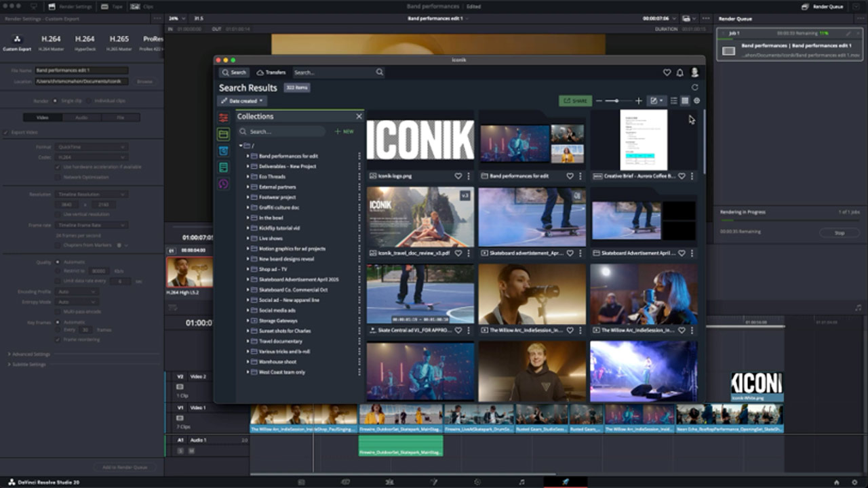Viewport: 868px width, 488px height.
Task: Expand the Travel documentary collection
Action: pyautogui.click(x=248, y=342)
